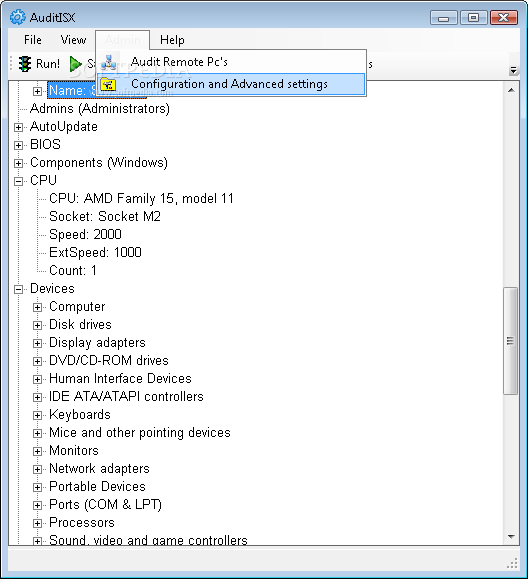Open the toolbar overflow chevron
Image resolution: width=528 pixels, height=579 pixels.
tap(513, 70)
